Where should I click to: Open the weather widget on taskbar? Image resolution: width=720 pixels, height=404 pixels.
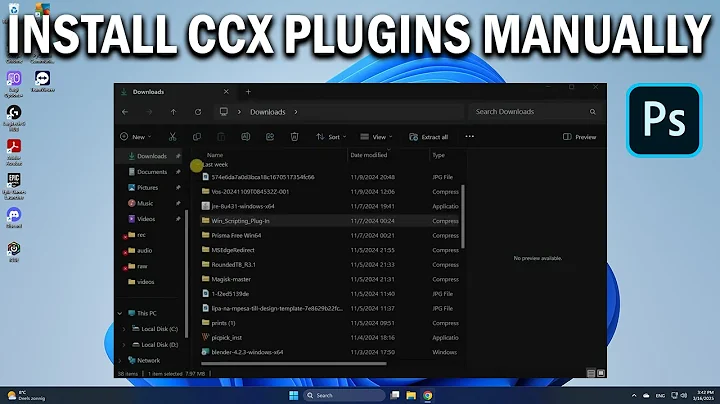[27, 395]
